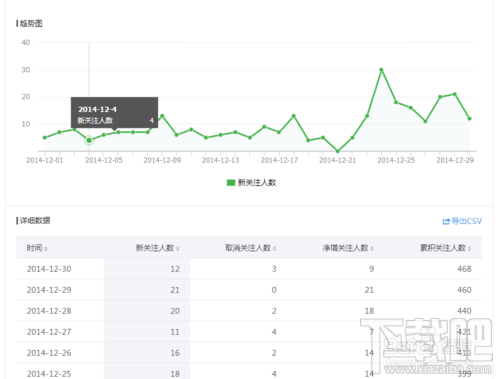Sort by 取消关注人数 column arrow

point(274,249)
